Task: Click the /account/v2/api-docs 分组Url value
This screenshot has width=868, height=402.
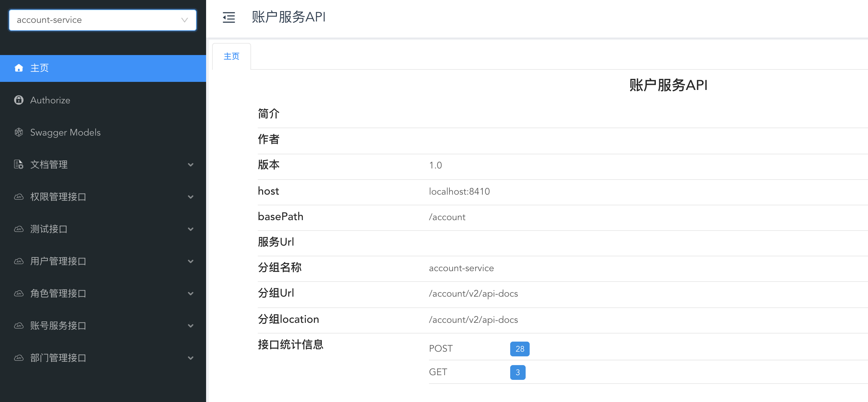Action: (473, 294)
